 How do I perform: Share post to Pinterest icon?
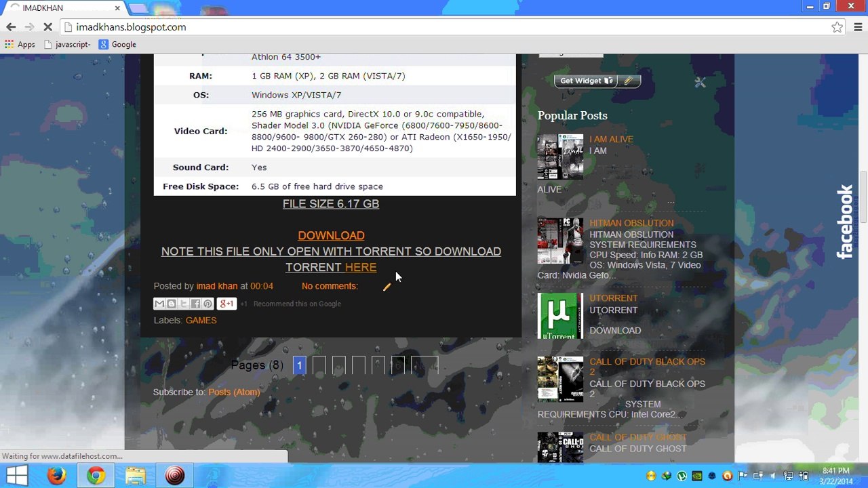(x=208, y=304)
